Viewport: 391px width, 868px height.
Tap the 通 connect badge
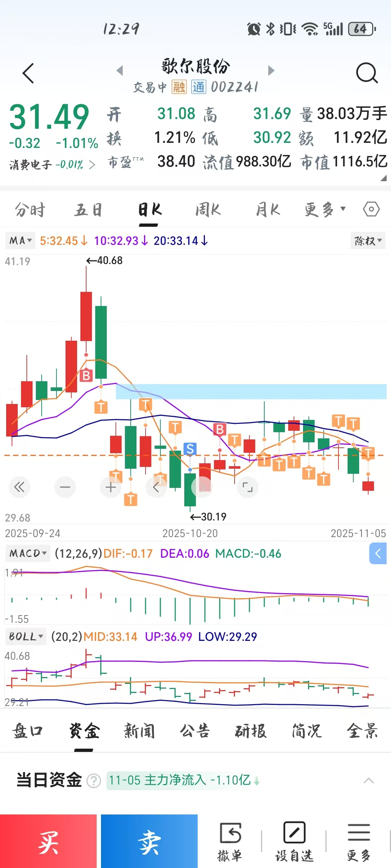point(199,87)
